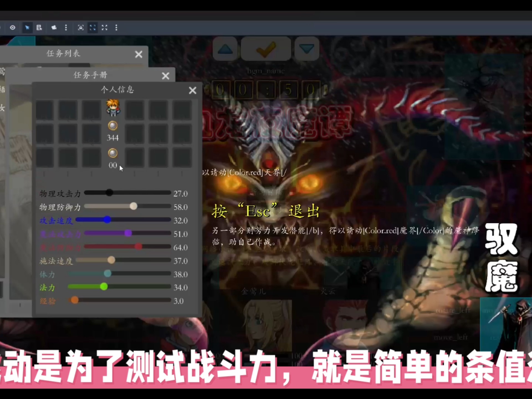The width and height of the screenshot is (532, 399).
Task: Click the 27.0 attack value
Action: pyautogui.click(x=181, y=194)
